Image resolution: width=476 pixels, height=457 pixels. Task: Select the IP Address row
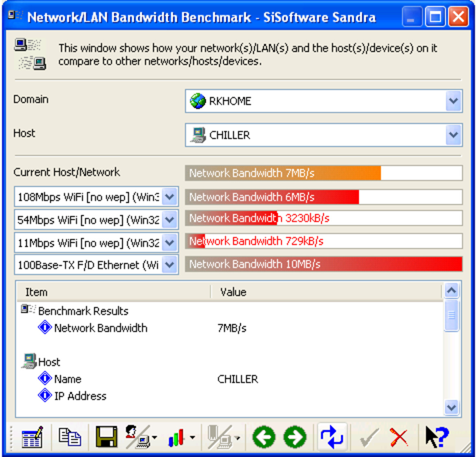(x=230, y=396)
